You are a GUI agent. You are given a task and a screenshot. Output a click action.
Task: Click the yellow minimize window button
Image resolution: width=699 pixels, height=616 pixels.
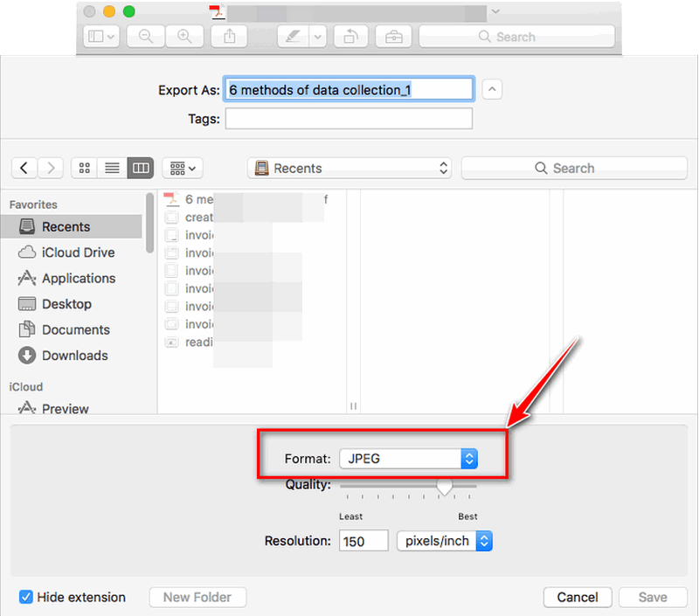109,11
